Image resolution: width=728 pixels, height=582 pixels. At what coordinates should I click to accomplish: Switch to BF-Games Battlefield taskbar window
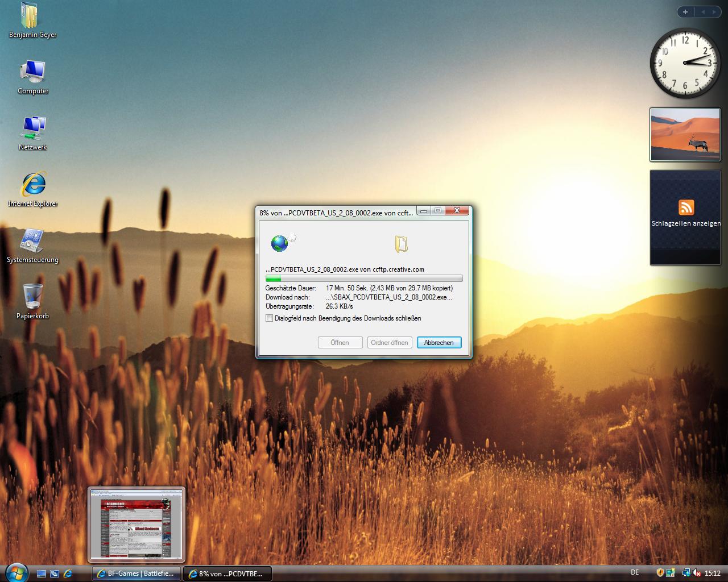coord(136,573)
